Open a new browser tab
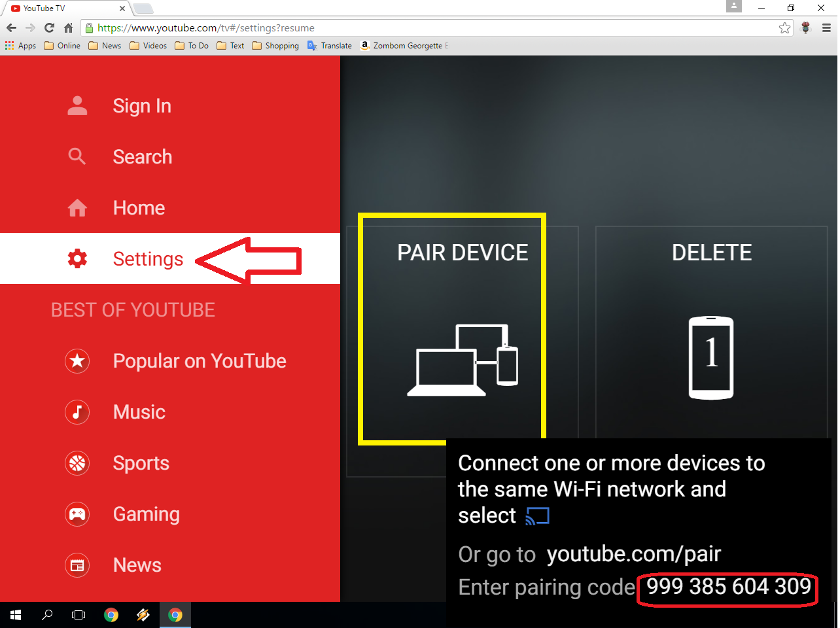 [143, 9]
